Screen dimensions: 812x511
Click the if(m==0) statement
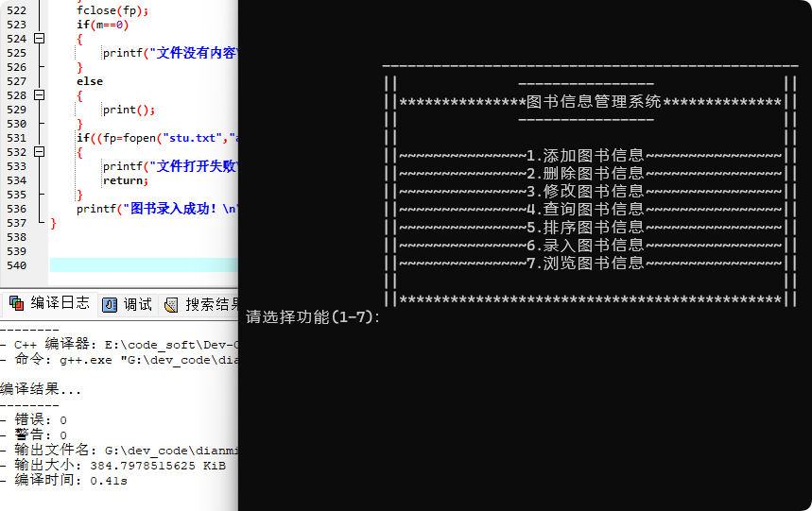pyautogui.click(x=102, y=25)
